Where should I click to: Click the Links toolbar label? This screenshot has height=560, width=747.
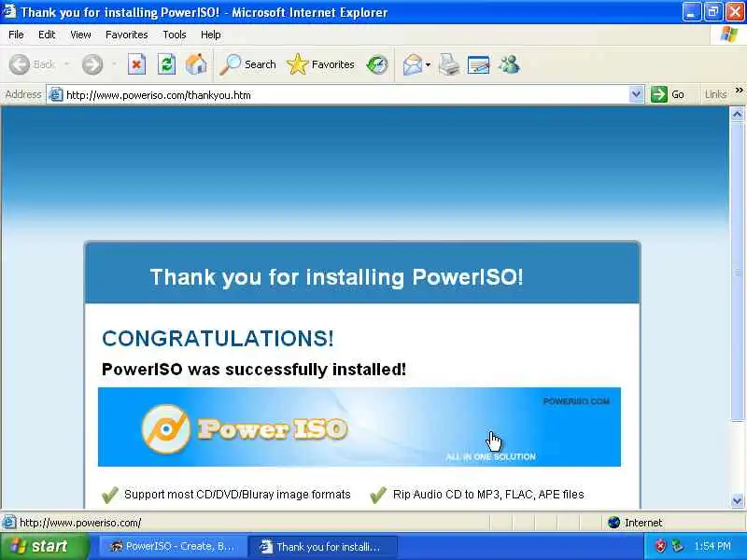click(715, 95)
